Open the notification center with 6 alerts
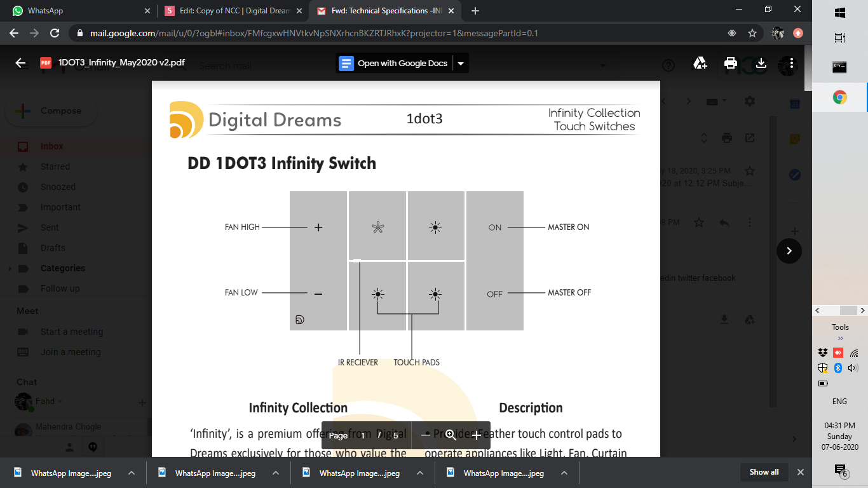The width and height of the screenshot is (868, 488). (x=840, y=471)
